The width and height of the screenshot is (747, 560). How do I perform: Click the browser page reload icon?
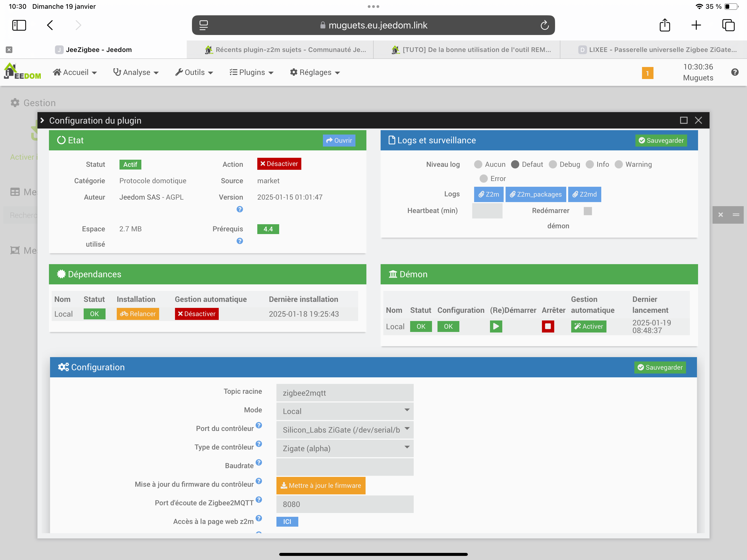pyautogui.click(x=544, y=25)
